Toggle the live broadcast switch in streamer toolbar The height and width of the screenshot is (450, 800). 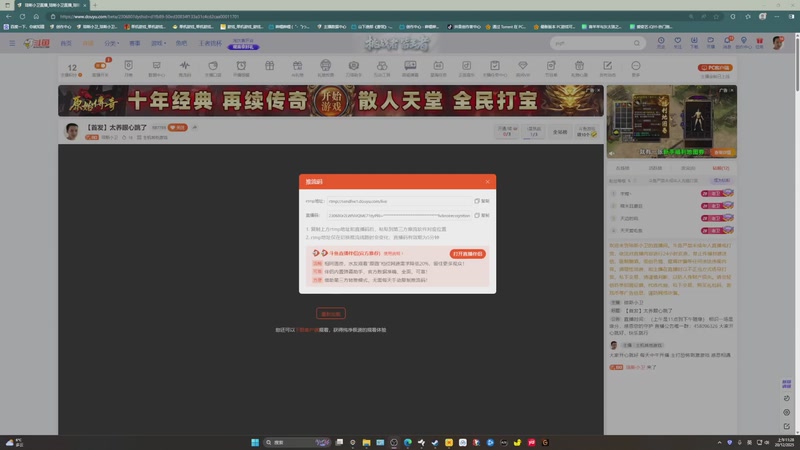point(101,68)
